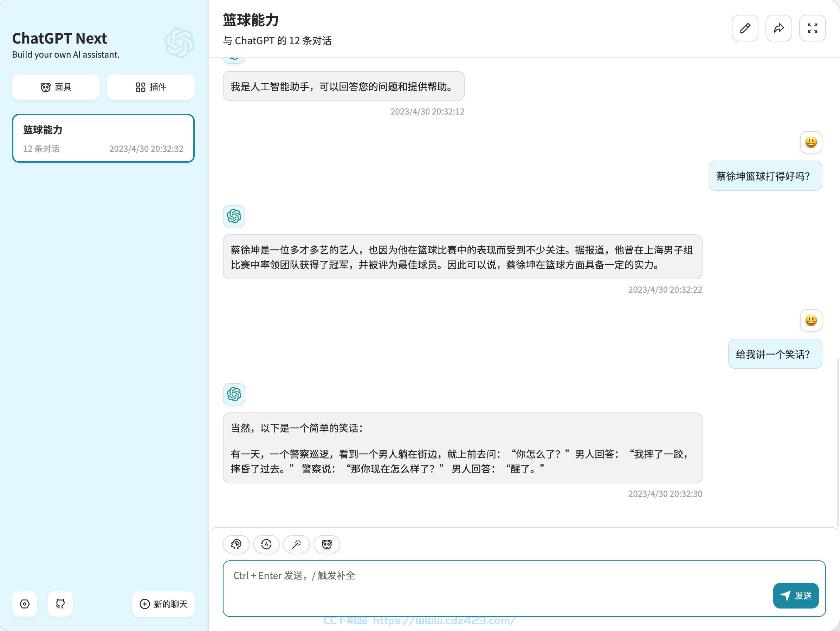The height and width of the screenshot is (631, 840).
Task: Click the mask icon above input box
Action: point(327,544)
